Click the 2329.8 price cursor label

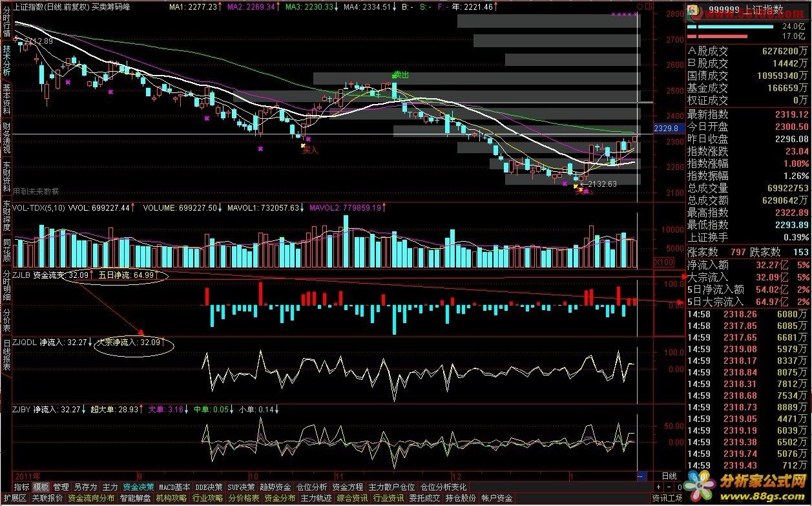(668, 129)
